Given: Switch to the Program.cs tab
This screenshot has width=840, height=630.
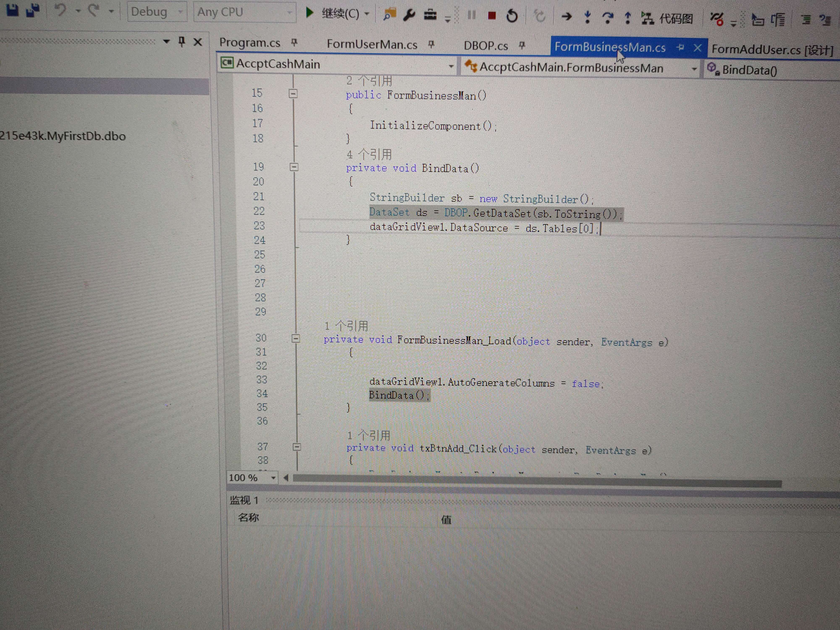Looking at the screenshot, I should (250, 43).
